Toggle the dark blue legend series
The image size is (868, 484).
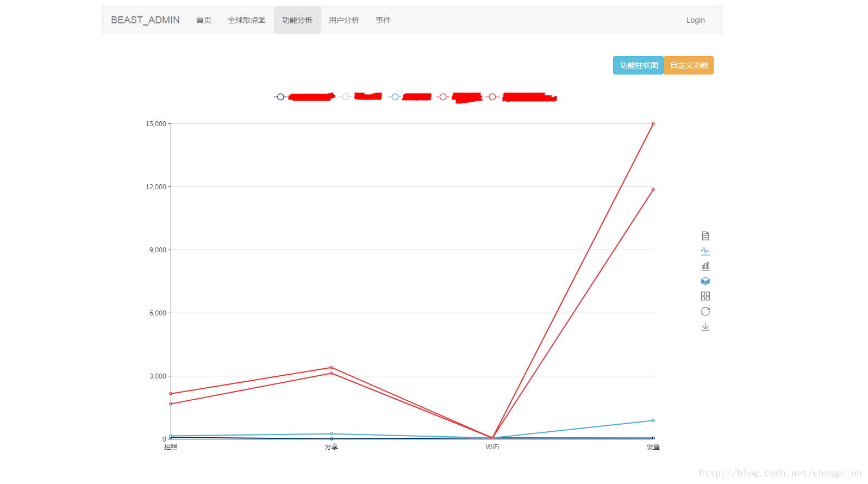coord(280,97)
